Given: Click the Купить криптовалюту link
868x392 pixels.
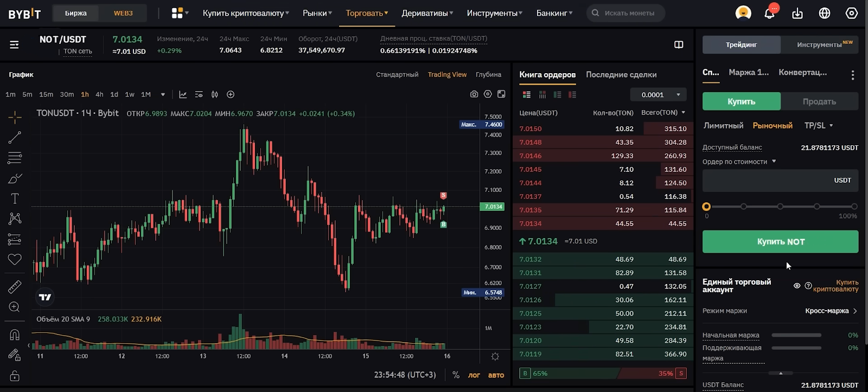Looking at the screenshot, I should pyautogui.click(x=835, y=286).
